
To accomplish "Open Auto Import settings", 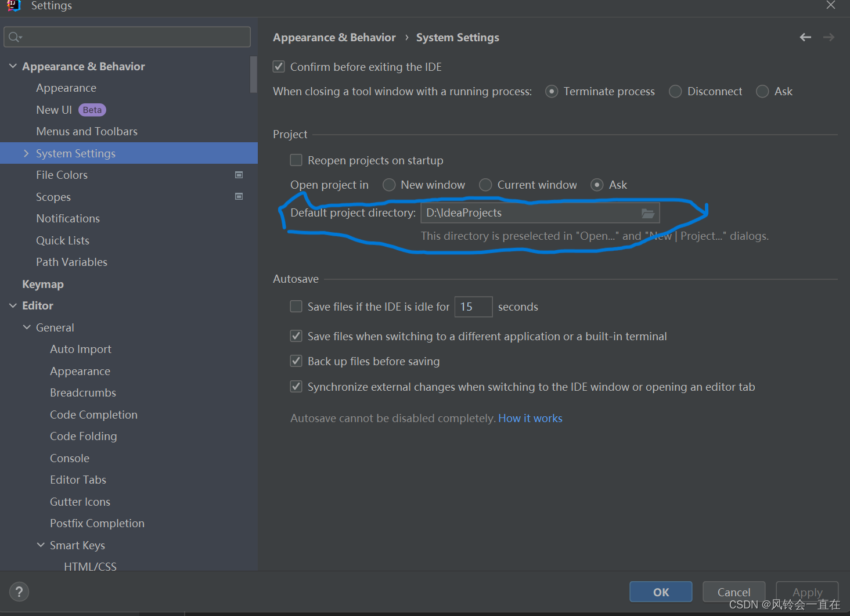I will (x=81, y=349).
